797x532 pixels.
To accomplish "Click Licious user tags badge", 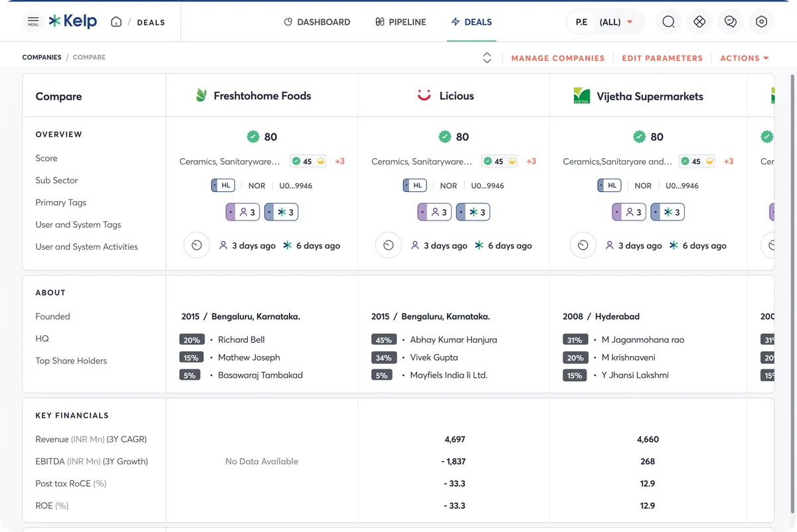I will [x=435, y=212].
